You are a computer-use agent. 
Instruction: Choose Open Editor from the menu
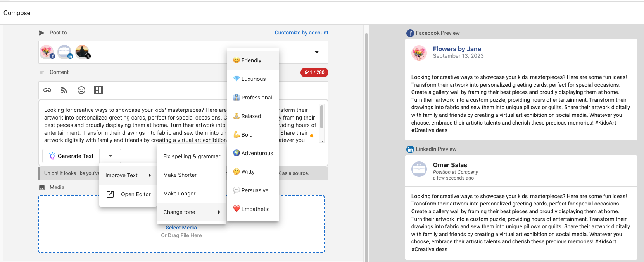click(128, 194)
